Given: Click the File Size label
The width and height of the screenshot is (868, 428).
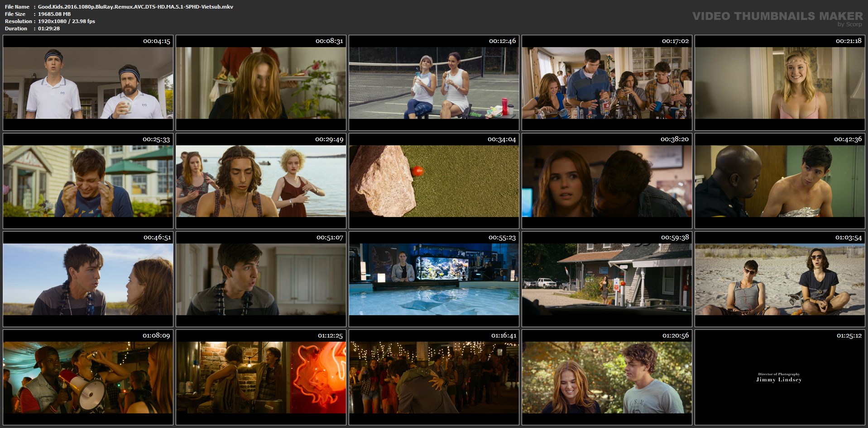Looking at the screenshot, I should click(15, 14).
